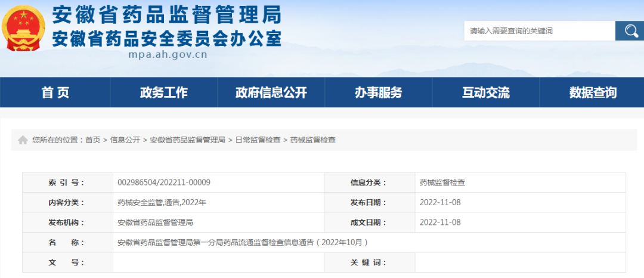This screenshot has height=278, width=644.
Task: Click the 文号 label cell
Action: (x=68, y=262)
